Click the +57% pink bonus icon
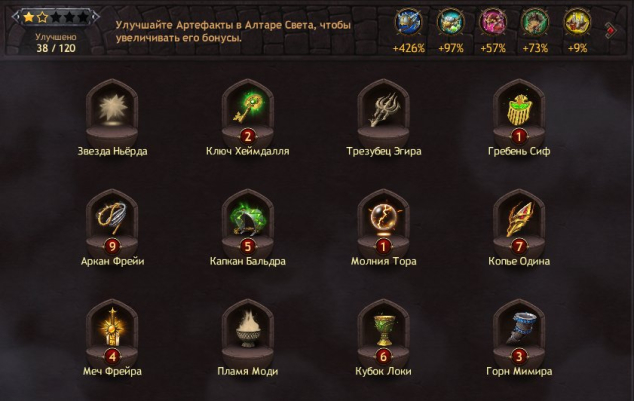Image resolution: width=634 pixels, height=401 pixels. 492,21
